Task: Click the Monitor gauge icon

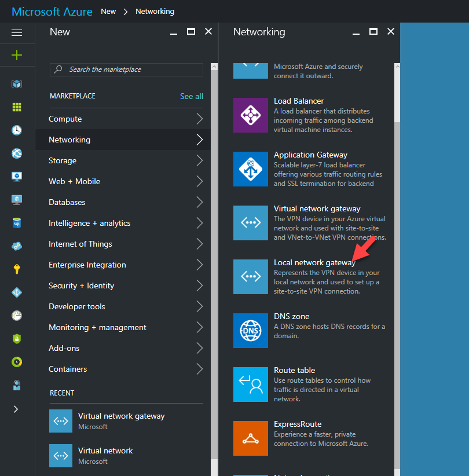Action: pyautogui.click(x=16, y=315)
